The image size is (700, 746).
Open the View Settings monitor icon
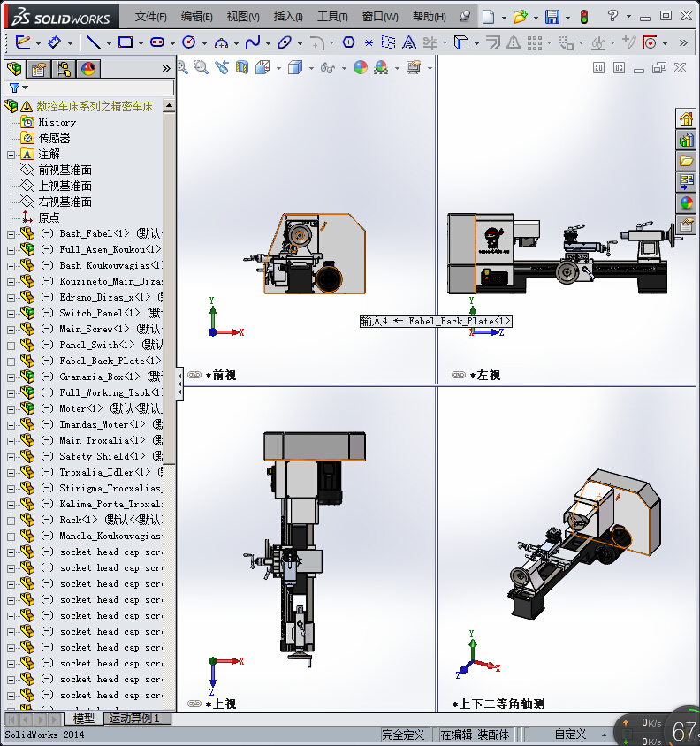[x=414, y=67]
